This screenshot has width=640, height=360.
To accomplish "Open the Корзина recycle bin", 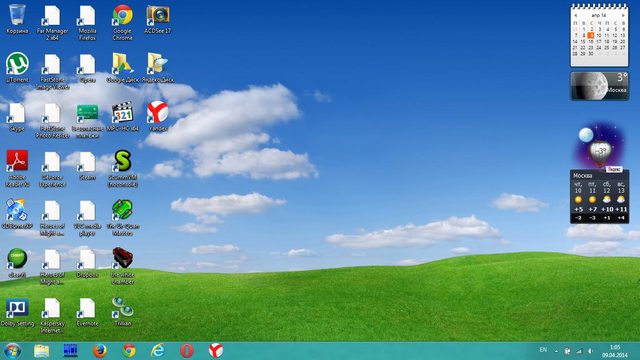I will [17, 19].
